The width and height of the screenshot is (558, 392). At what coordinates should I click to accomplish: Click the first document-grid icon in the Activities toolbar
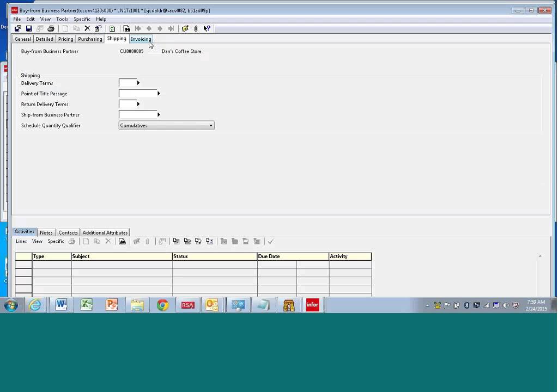[176, 242]
